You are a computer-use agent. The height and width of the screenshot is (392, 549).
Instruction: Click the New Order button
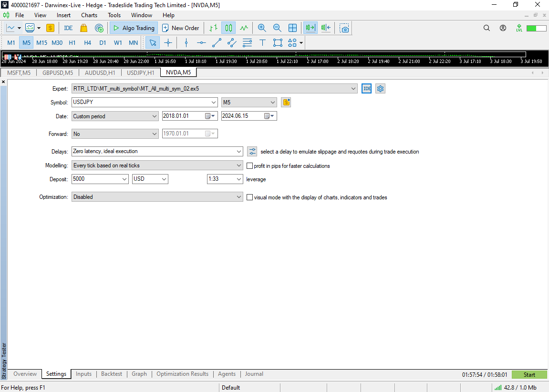tap(180, 28)
